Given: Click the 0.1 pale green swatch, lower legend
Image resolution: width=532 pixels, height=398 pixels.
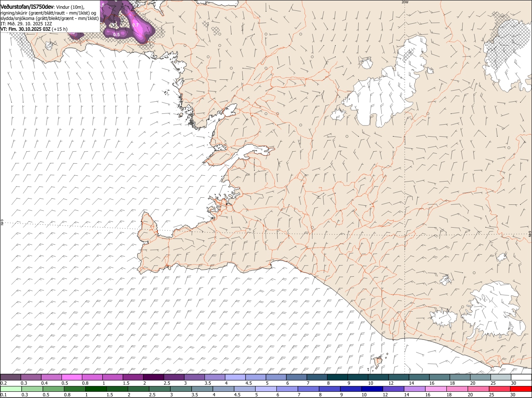Looking at the screenshot, I should (11, 389).
